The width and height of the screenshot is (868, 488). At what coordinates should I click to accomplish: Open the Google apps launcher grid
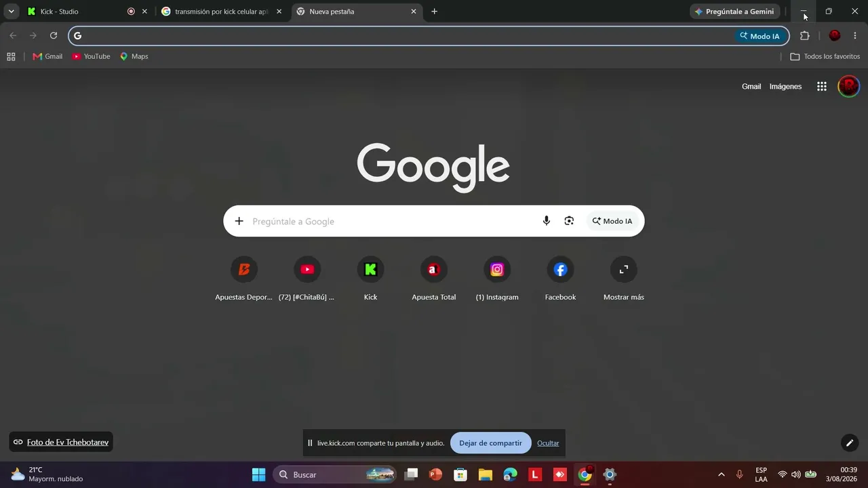tap(822, 87)
